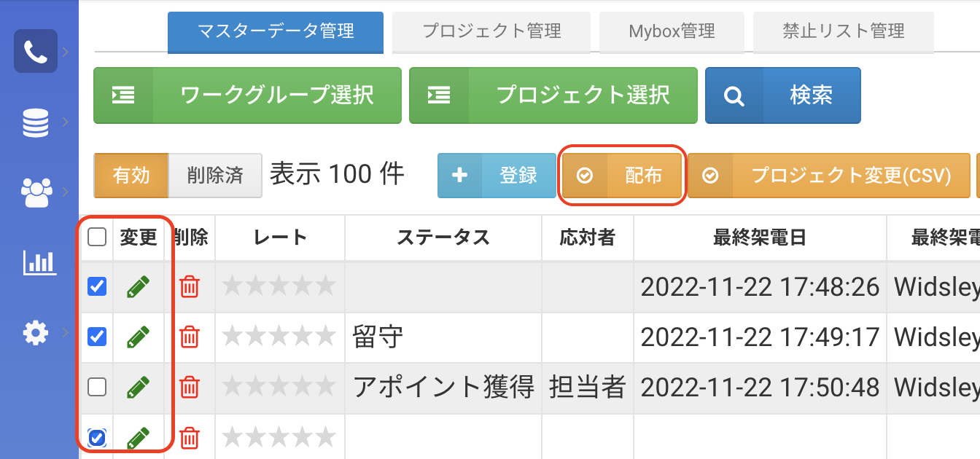The height and width of the screenshot is (459, 980).
Task: Open the users group sidebar icon
Action: [36, 192]
